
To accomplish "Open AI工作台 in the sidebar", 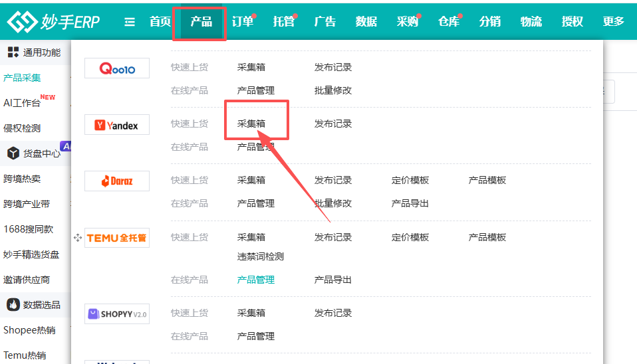I will click(22, 103).
